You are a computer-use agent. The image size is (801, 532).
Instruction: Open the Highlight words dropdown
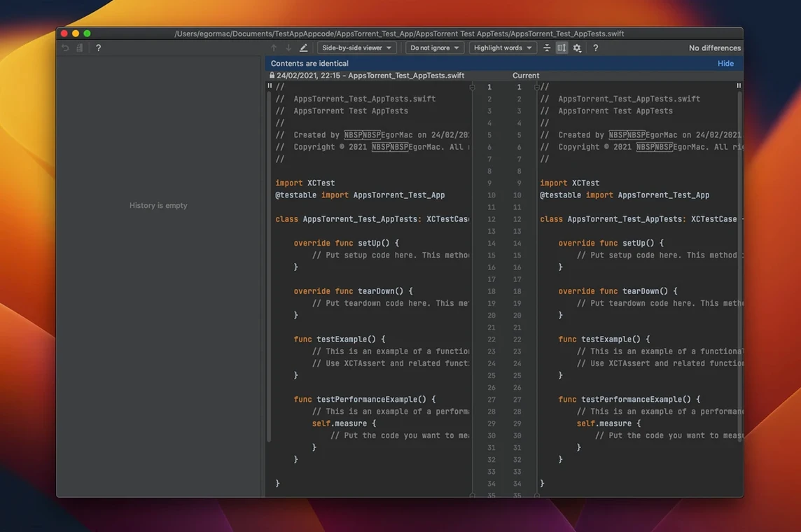pos(503,48)
